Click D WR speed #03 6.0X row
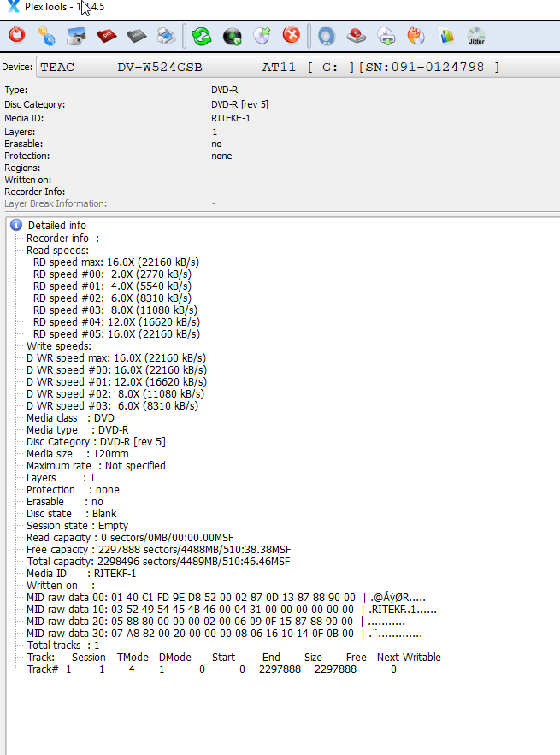560x755 pixels. 112,406
